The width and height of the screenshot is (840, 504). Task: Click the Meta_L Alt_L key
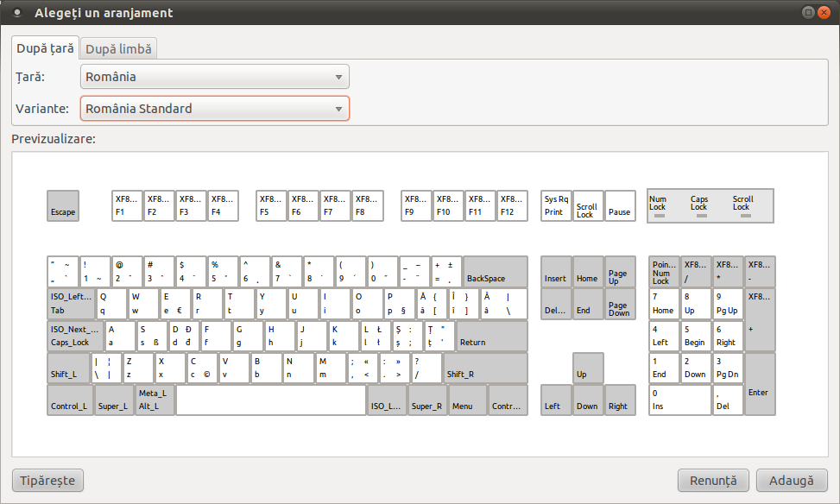pos(155,400)
